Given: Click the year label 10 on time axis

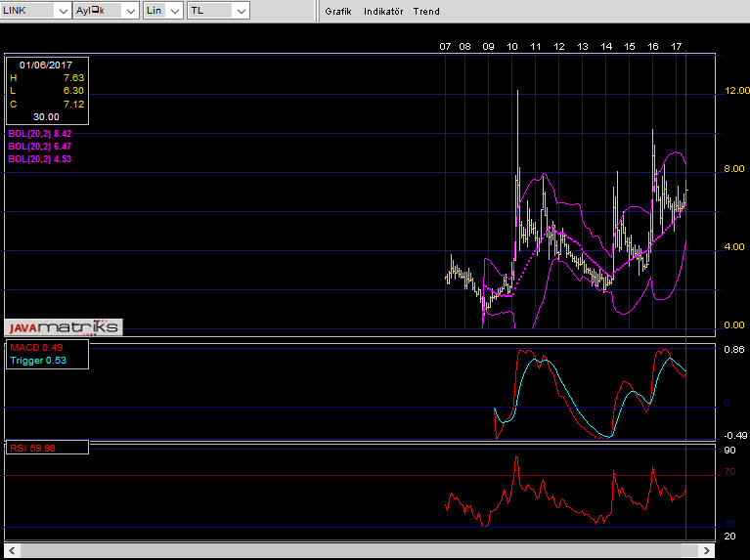Looking at the screenshot, I should tap(512, 46).
